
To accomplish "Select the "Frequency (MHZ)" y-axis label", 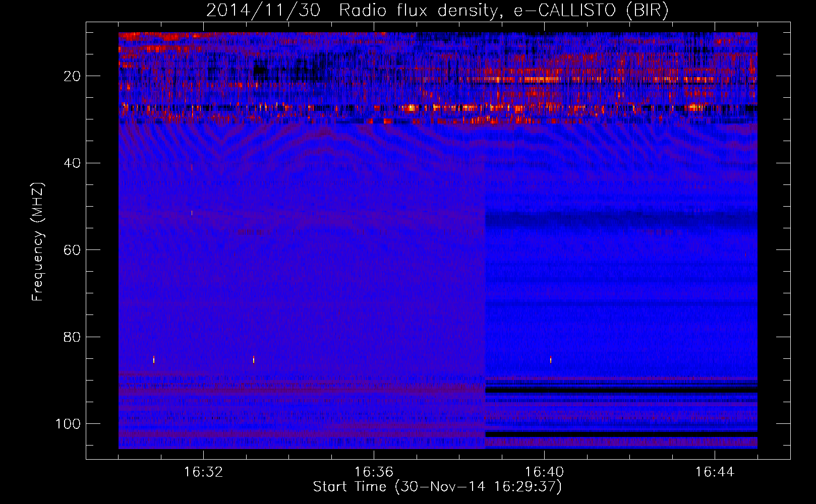I will pyautogui.click(x=38, y=242).
